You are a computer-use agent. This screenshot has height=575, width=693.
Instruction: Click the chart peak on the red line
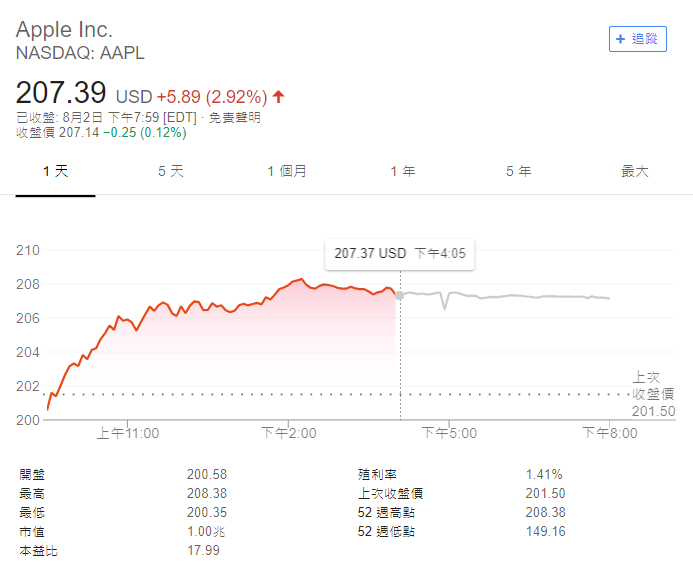point(301,279)
